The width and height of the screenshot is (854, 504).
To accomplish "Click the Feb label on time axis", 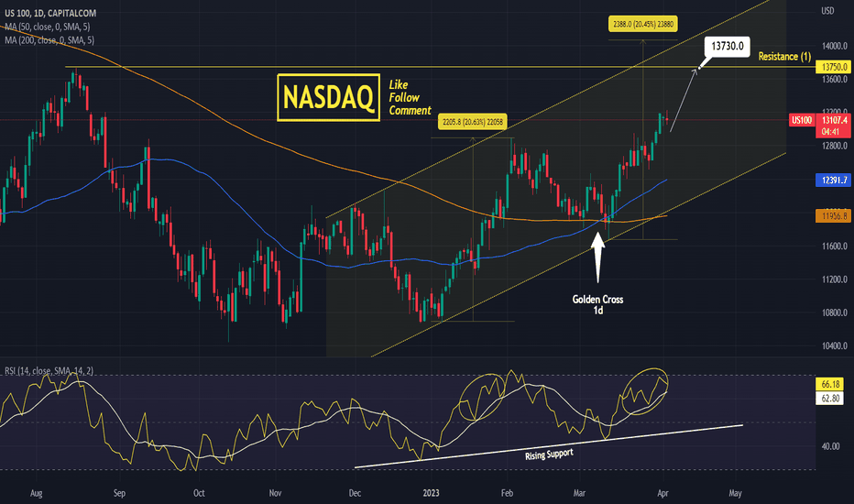I will [507, 493].
